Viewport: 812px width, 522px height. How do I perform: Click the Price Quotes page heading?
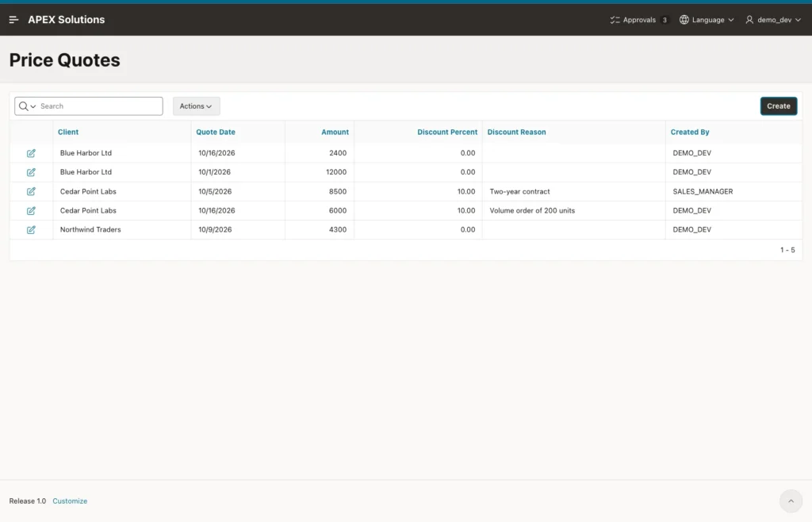pyautogui.click(x=65, y=60)
